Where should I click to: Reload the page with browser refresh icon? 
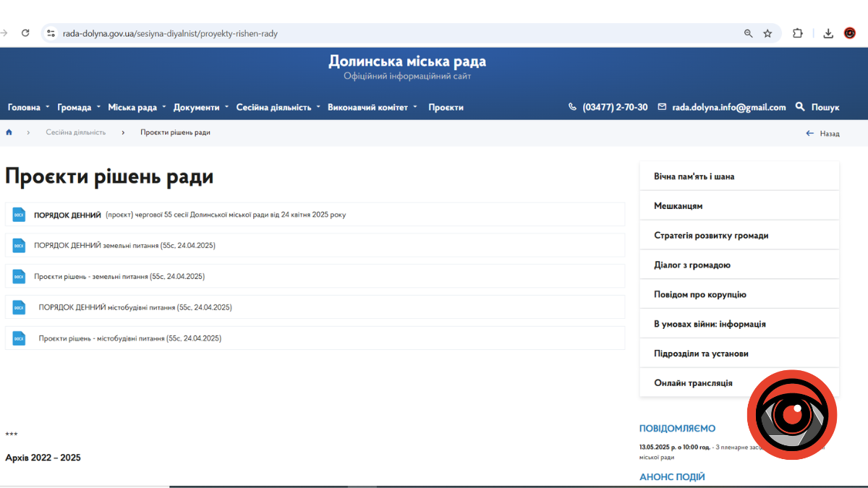click(25, 33)
